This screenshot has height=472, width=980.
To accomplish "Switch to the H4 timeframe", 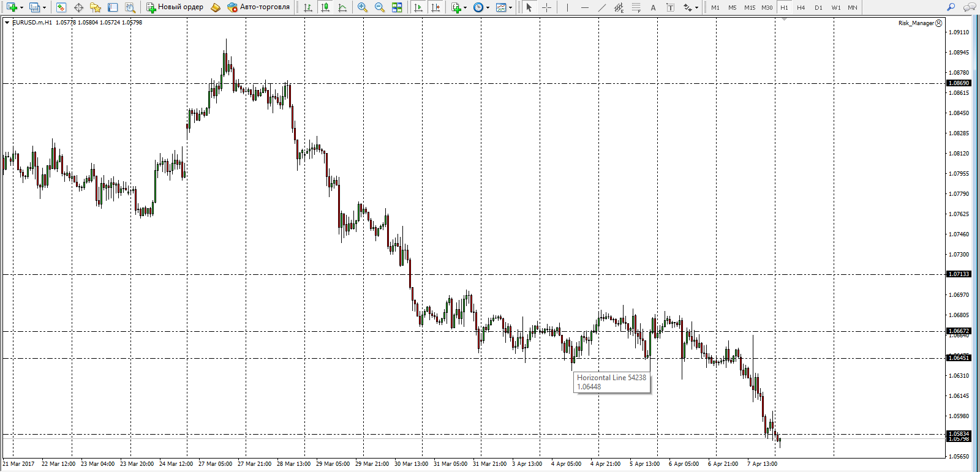I will [x=801, y=7].
